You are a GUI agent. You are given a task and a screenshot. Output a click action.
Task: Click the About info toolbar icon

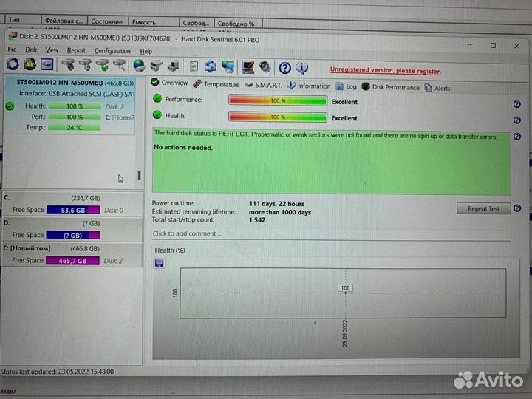pos(301,67)
